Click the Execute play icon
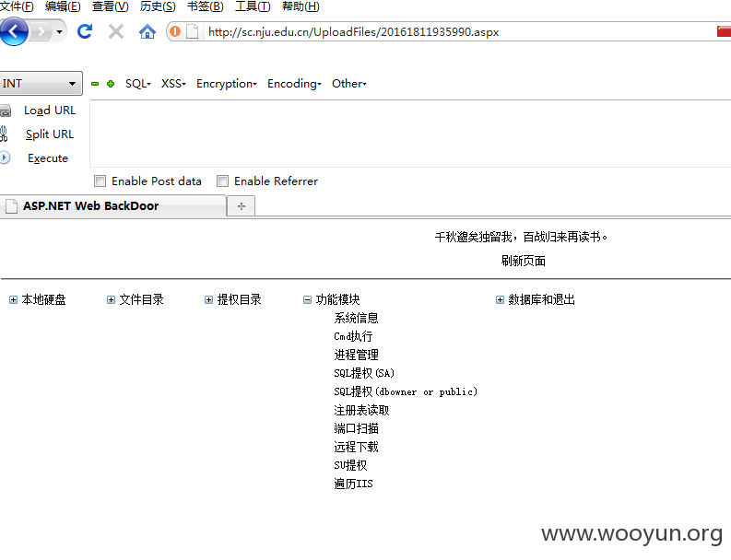 click(x=5, y=157)
